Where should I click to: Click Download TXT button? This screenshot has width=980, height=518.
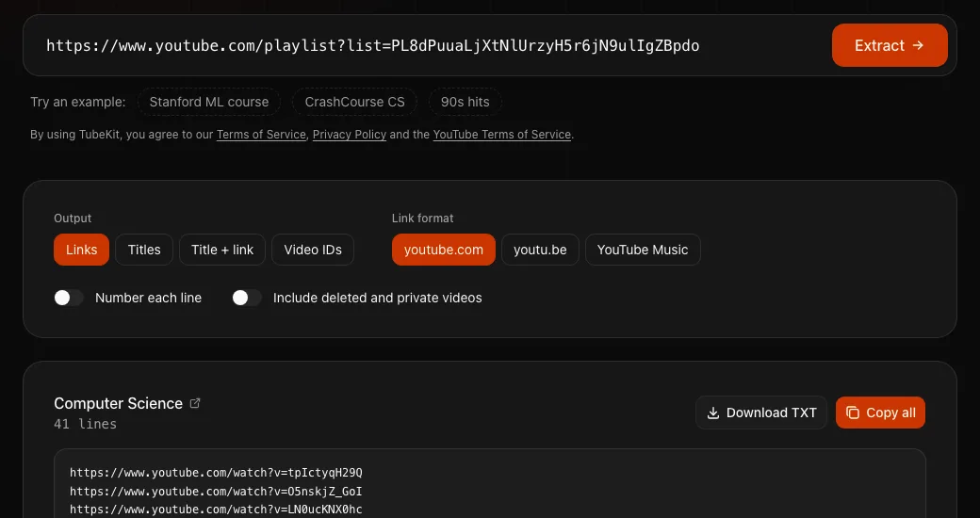(x=761, y=413)
